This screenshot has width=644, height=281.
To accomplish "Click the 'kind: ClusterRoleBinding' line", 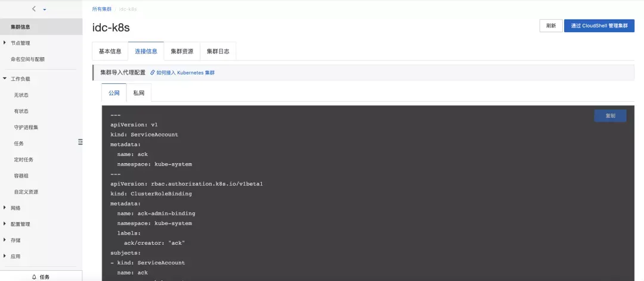I will click(x=151, y=193).
